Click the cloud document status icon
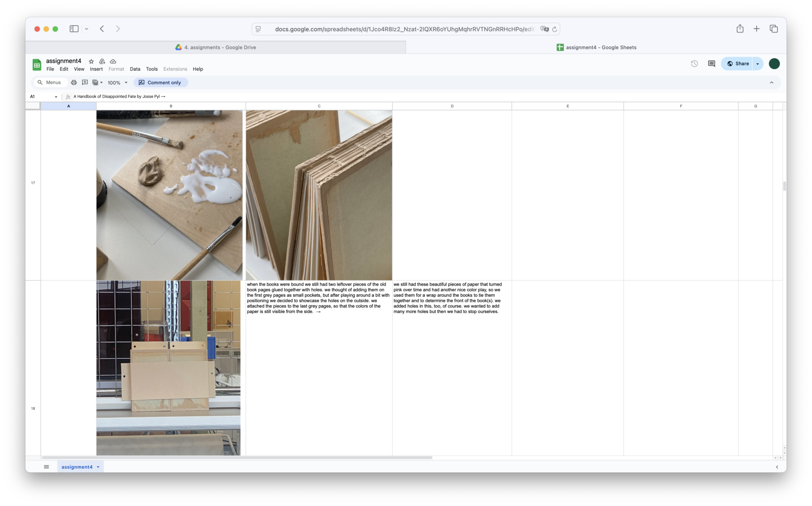The image size is (812, 506). 113,62
